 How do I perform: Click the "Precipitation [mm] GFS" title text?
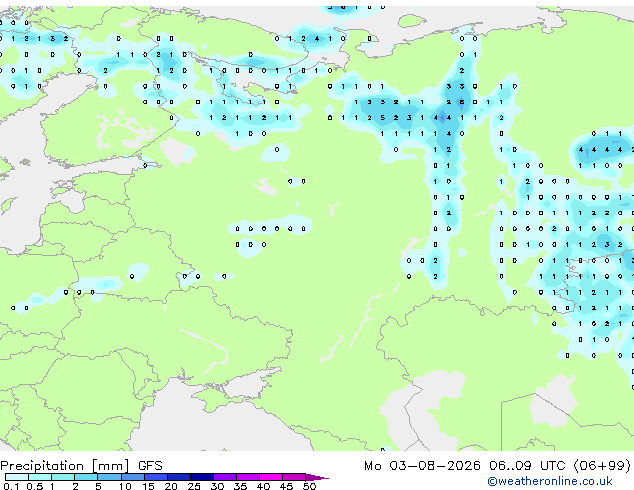click(81, 466)
